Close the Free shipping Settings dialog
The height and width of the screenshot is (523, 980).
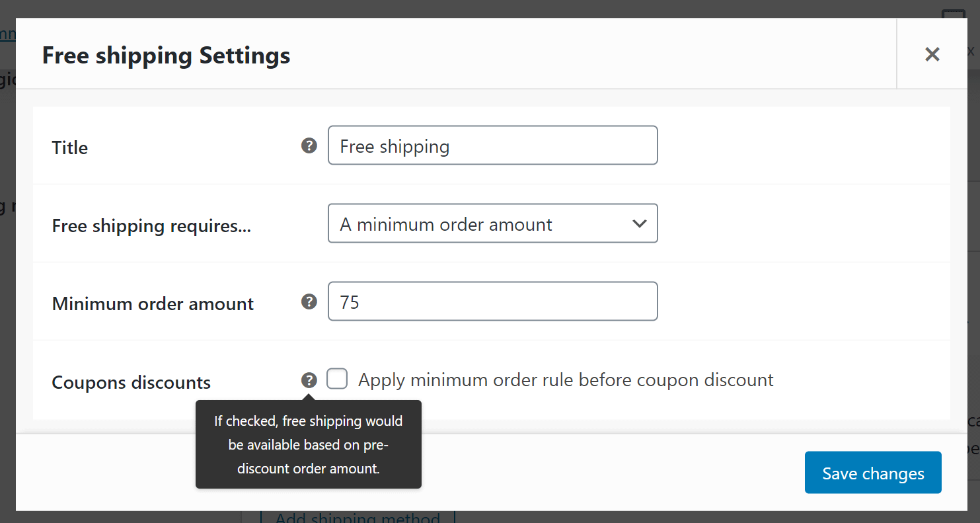[x=932, y=54]
